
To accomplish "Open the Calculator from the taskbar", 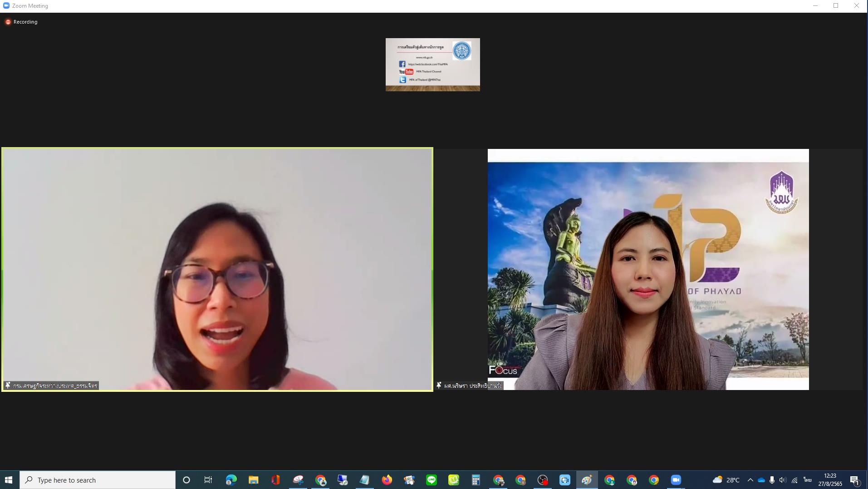I will click(x=476, y=480).
